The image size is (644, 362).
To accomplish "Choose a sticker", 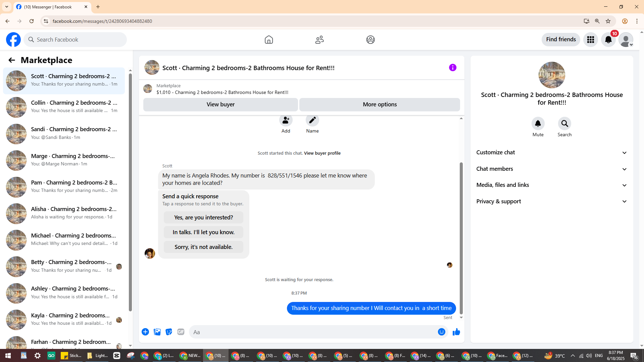I will (x=169, y=332).
